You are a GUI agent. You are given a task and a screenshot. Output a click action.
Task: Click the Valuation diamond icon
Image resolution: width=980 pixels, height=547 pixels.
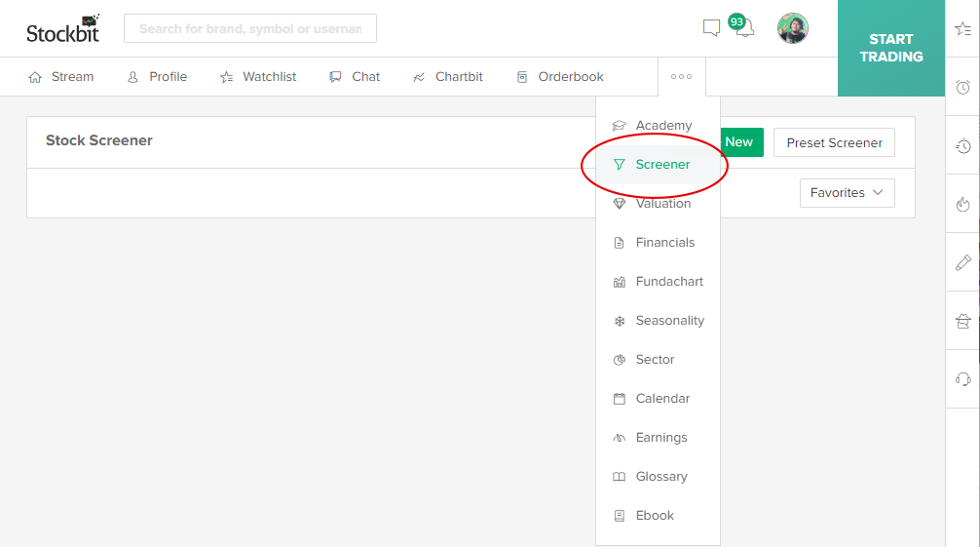(x=619, y=204)
